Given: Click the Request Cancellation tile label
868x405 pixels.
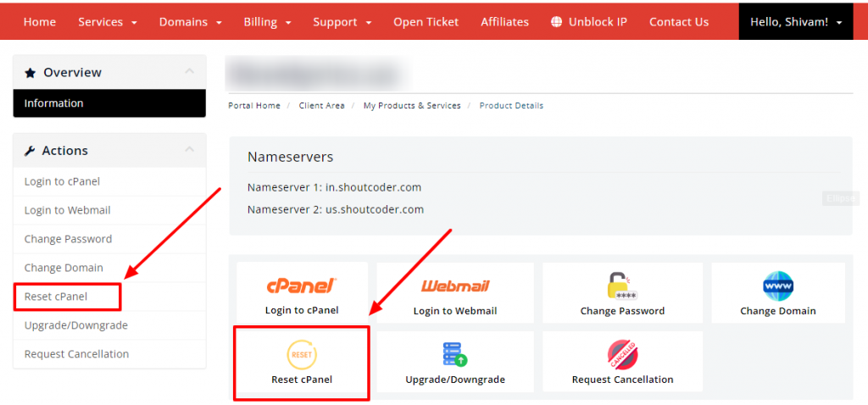Looking at the screenshot, I should (x=622, y=380).
